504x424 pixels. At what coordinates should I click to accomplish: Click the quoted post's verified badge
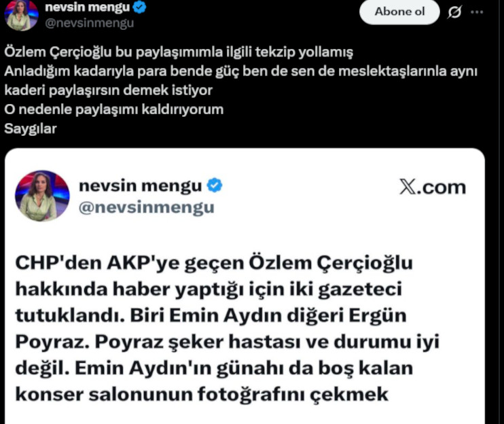[215, 185]
